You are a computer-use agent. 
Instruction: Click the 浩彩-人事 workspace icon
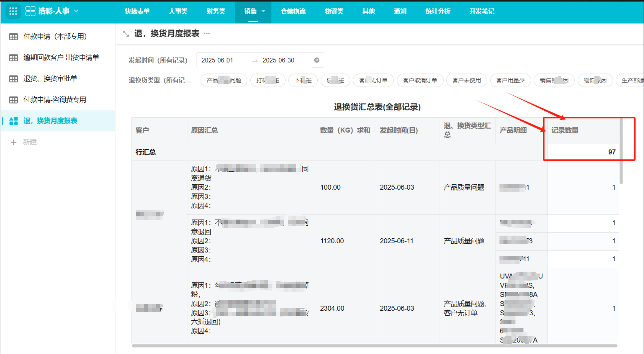(30, 11)
